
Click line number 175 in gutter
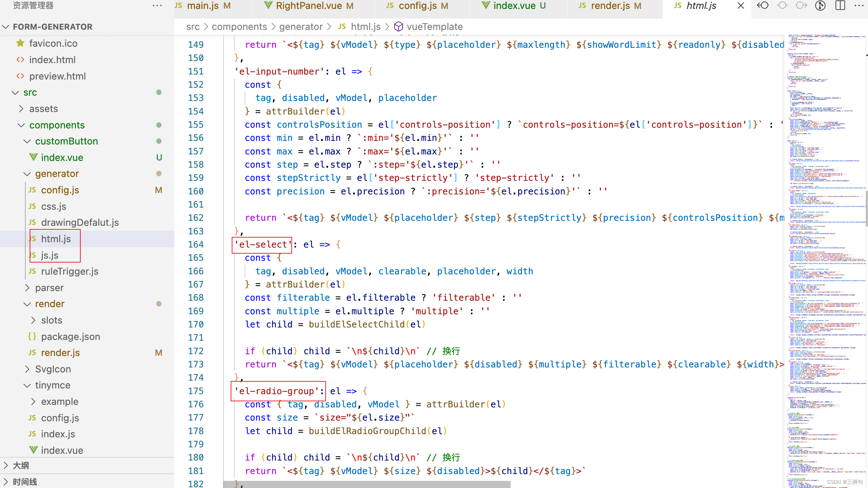pos(196,391)
